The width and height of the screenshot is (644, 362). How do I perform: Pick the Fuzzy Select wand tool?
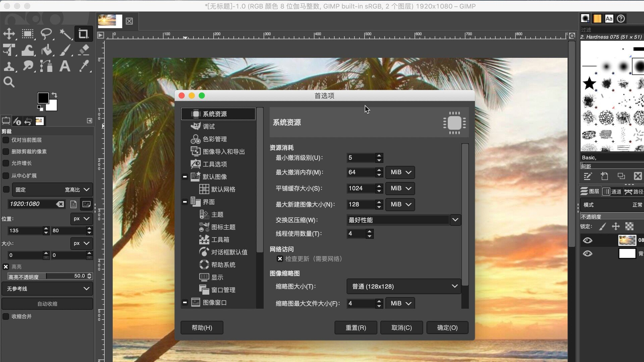pyautogui.click(x=65, y=34)
